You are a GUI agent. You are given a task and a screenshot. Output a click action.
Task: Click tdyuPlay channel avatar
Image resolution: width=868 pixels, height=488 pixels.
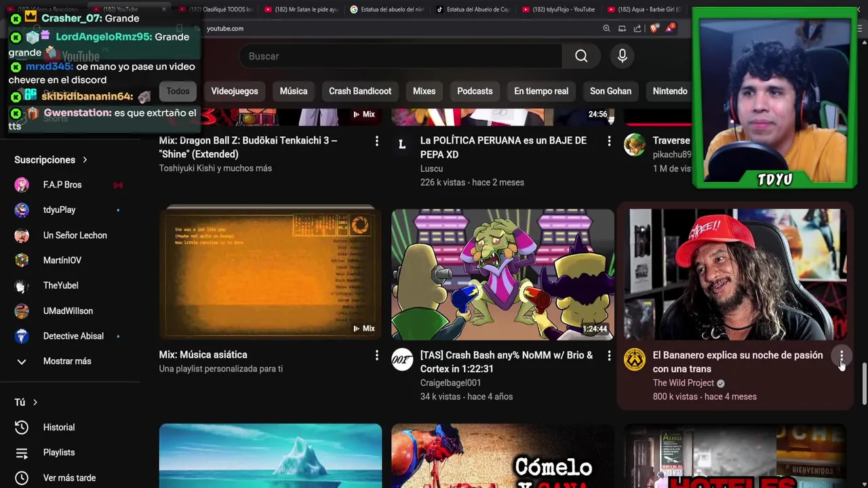coord(22,210)
